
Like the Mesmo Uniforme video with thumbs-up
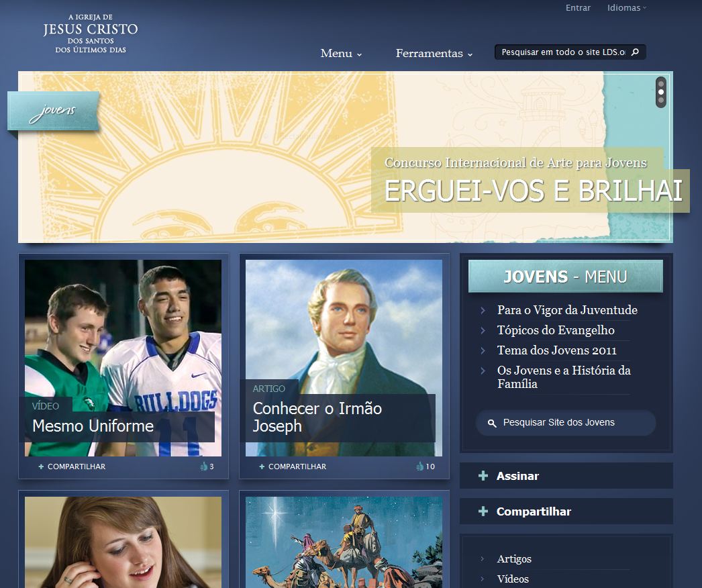point(203,467)
